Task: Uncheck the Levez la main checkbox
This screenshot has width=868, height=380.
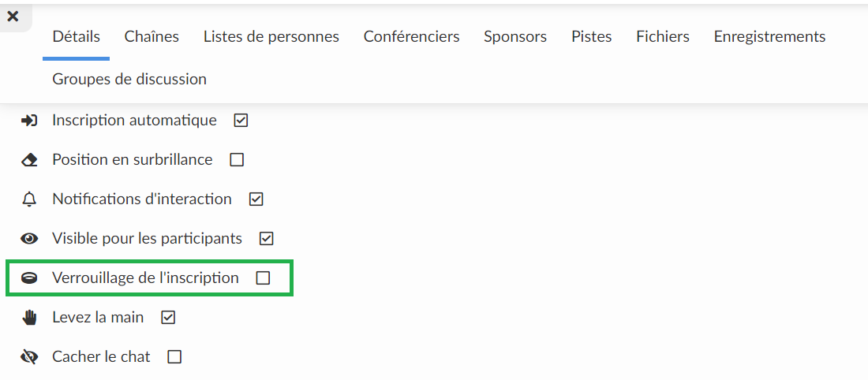Action: (x=168, y=318)
